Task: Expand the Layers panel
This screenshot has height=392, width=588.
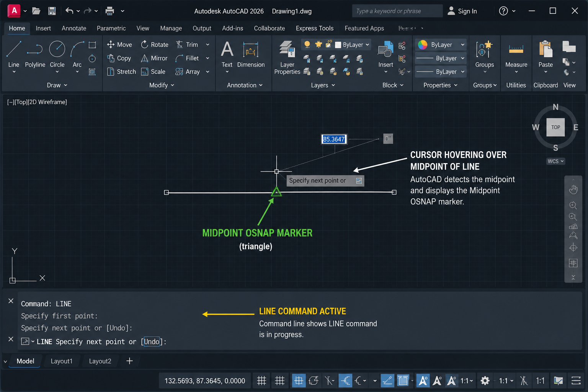Action: pyautogui.click(x=323, y=85)
